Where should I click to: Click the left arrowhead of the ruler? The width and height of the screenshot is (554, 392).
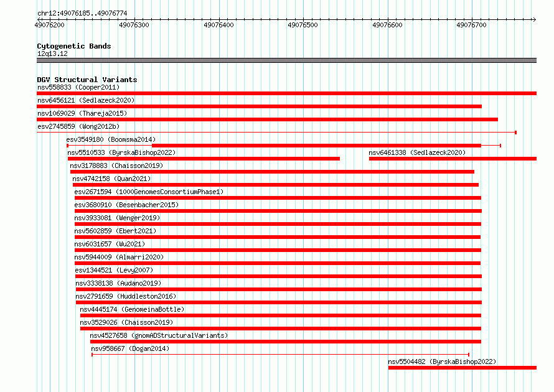pos(39,19)
